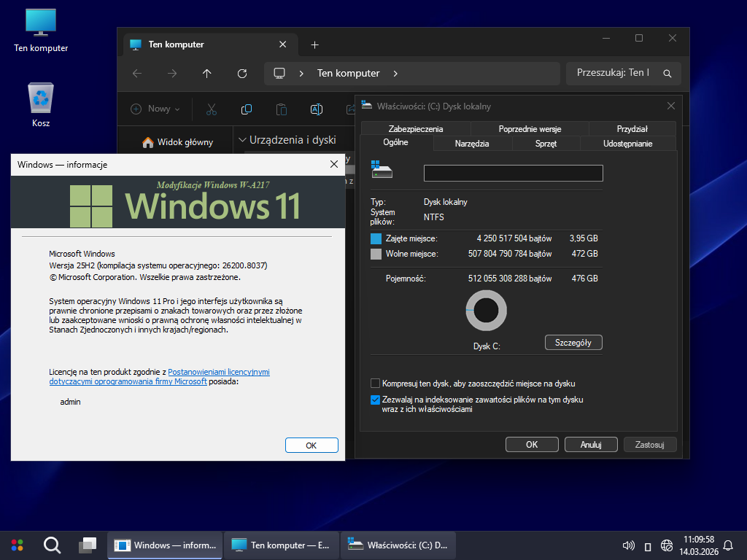Open the Nowy dropdown menu

tap(155, 109)
